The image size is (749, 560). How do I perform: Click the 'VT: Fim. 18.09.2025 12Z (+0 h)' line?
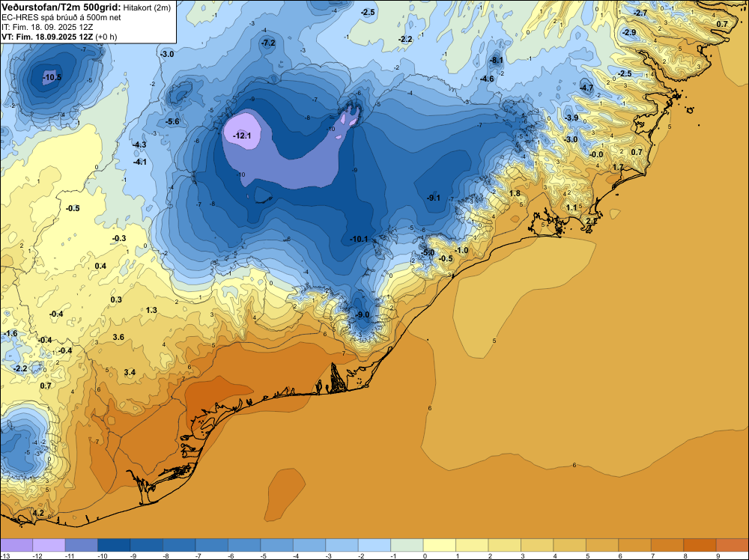point(59,37)
